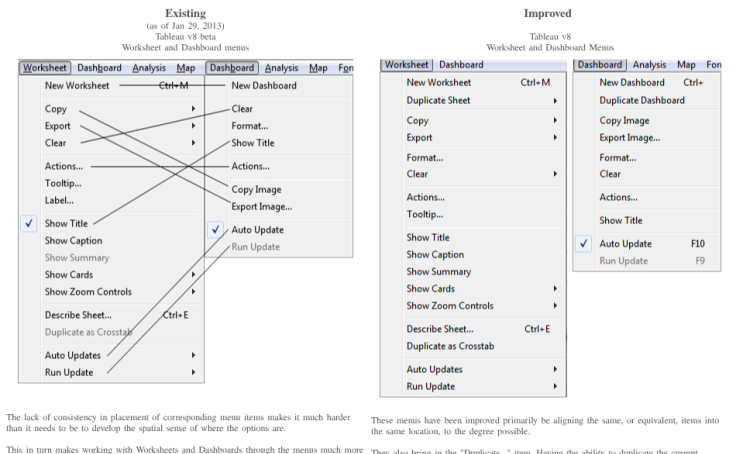This screenshot has height=454, width=736.
Task: Choose Export Image... in improved Dashboard menu
Action: (x=629, y=137)
